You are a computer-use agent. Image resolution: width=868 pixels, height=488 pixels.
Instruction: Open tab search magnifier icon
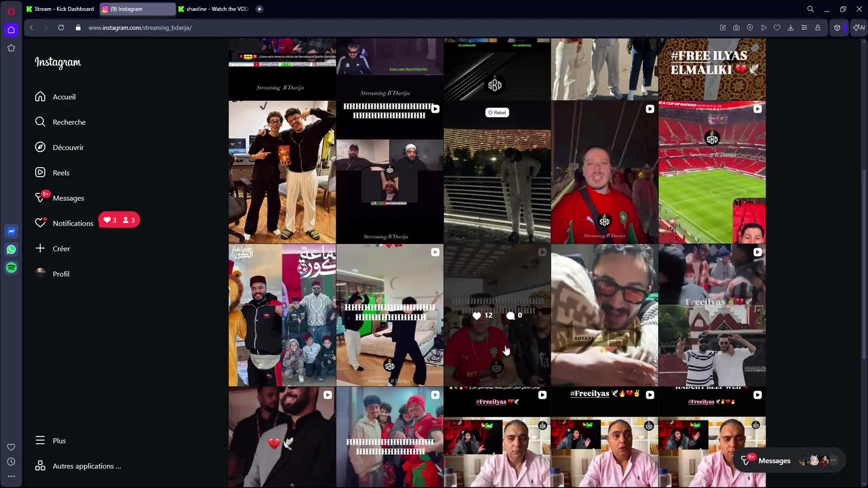click(x=810, y=9)
